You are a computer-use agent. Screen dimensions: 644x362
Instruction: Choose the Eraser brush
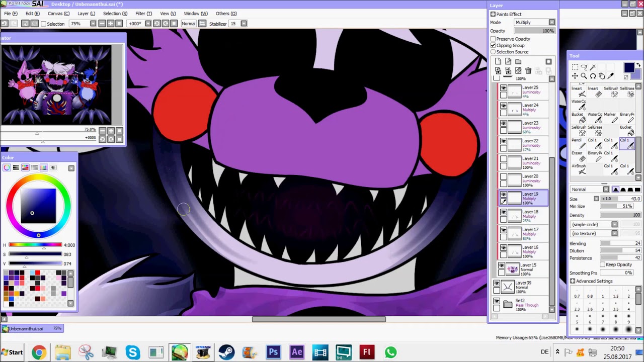(579, 157)
